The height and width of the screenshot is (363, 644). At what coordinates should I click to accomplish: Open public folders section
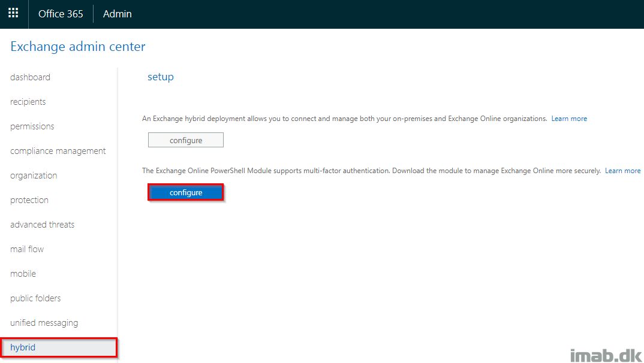pyautogui.click(x=35, y=298)
